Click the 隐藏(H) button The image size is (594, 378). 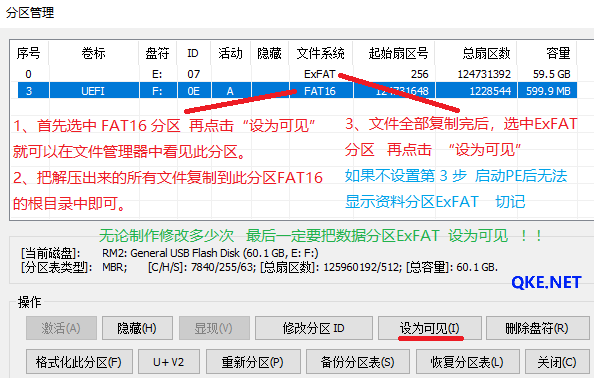[137, 328]
